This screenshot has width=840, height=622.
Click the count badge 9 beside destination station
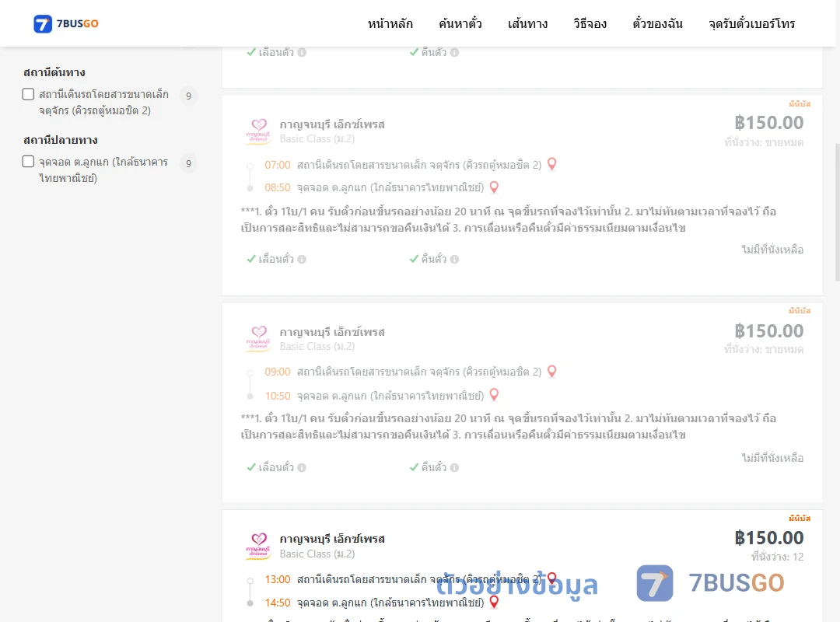tap(188, 162)
